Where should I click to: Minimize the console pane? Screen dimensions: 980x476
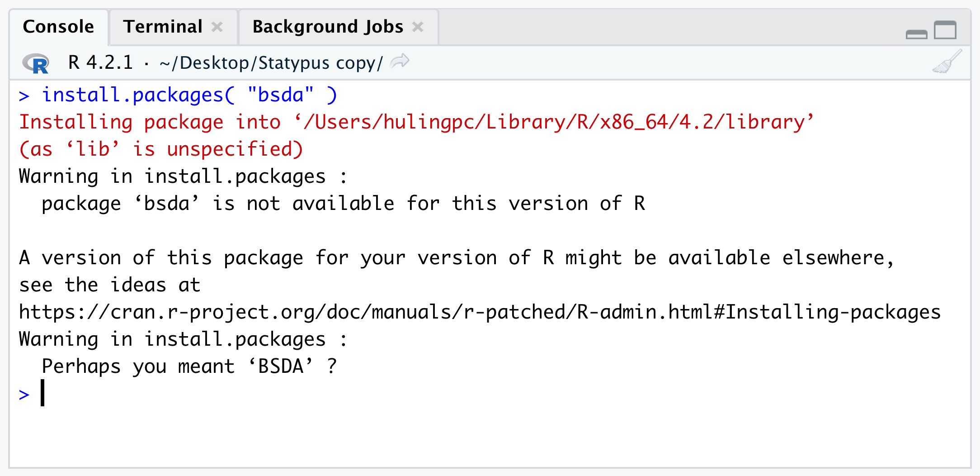[916, 33]
